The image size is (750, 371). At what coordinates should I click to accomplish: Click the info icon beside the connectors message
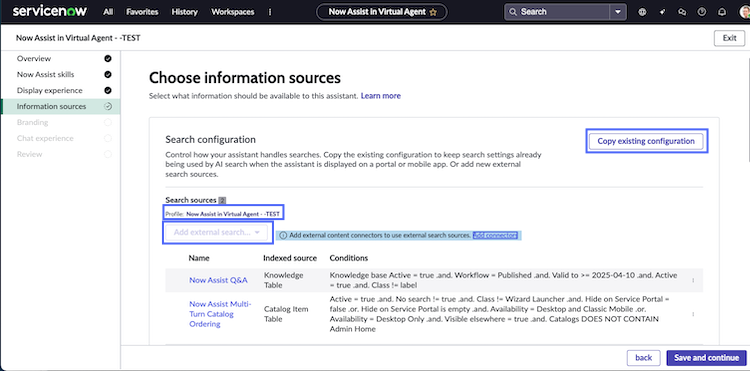coord(283,235)
